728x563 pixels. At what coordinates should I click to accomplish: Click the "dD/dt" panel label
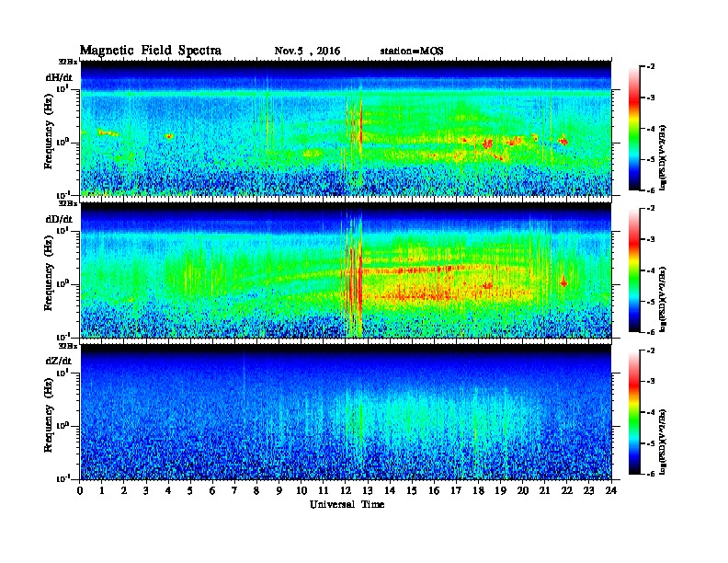pyautogui.click(x=59, y=219)
